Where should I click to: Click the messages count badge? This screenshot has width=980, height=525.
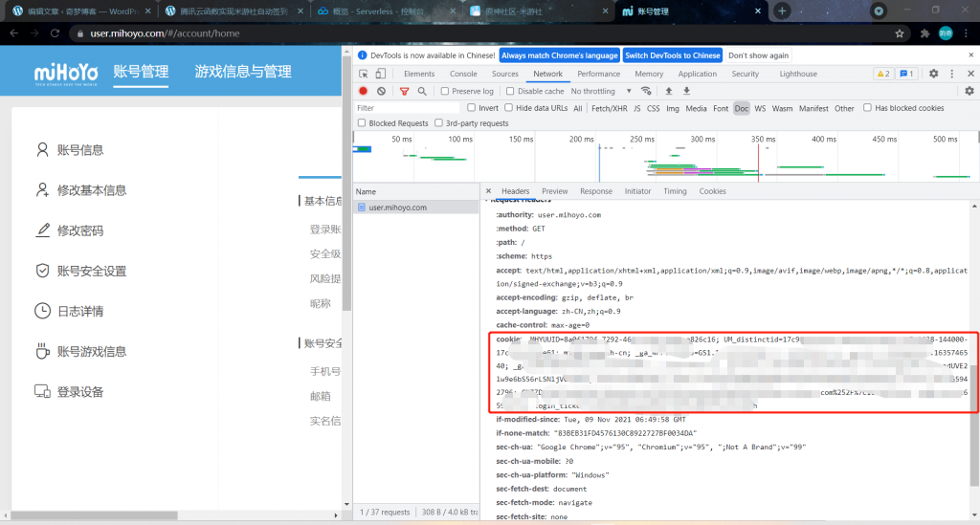point(906,74)
